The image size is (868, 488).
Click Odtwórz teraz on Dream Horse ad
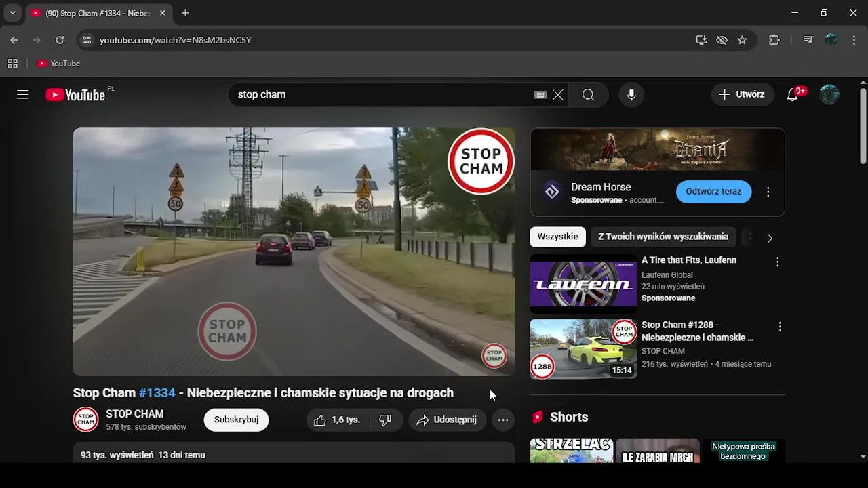tap(713, 192)
